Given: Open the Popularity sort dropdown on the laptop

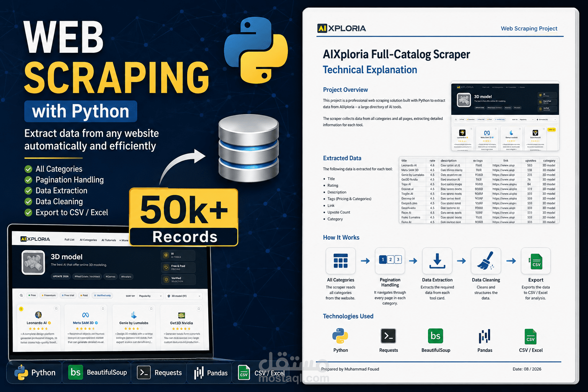Looking at the screenshot, I should pyautogui.click(x=150, y=296).
